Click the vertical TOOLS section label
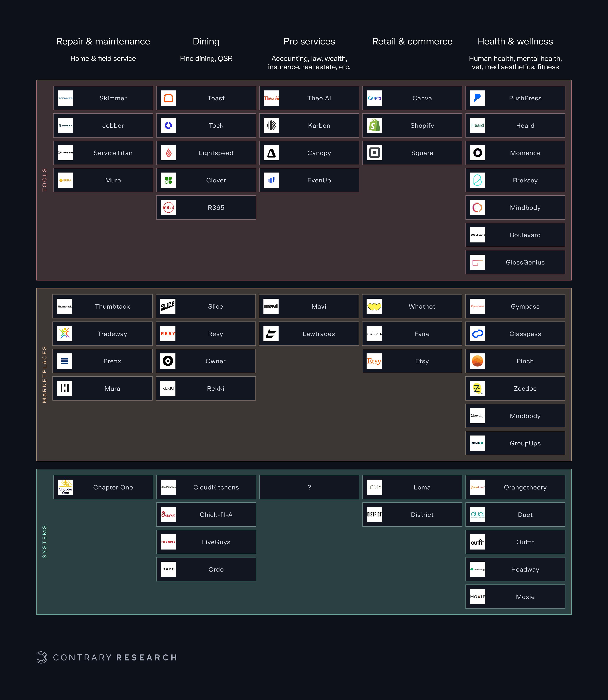The width and height of the screenshot is (608, 700). pos(44,180)
